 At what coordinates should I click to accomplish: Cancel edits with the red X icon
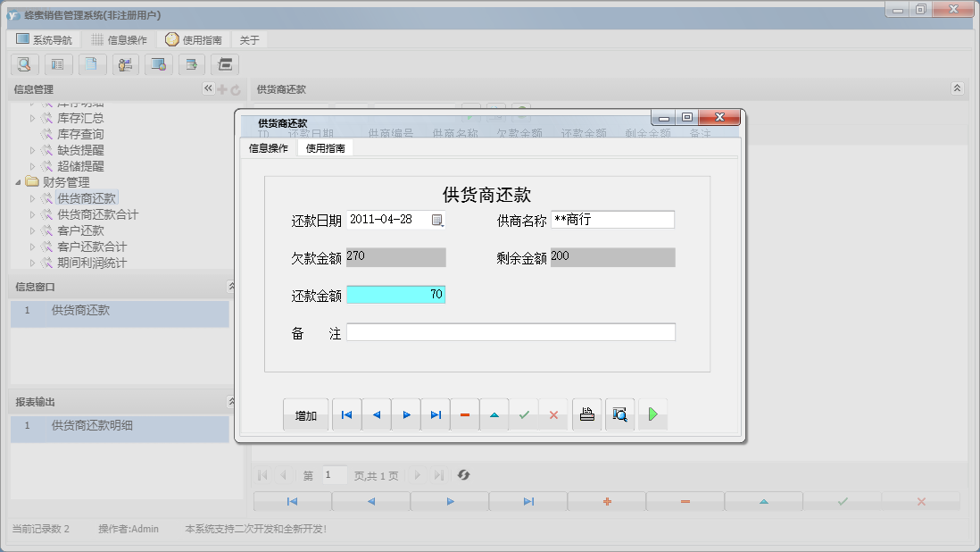click(x=553, y=414)
